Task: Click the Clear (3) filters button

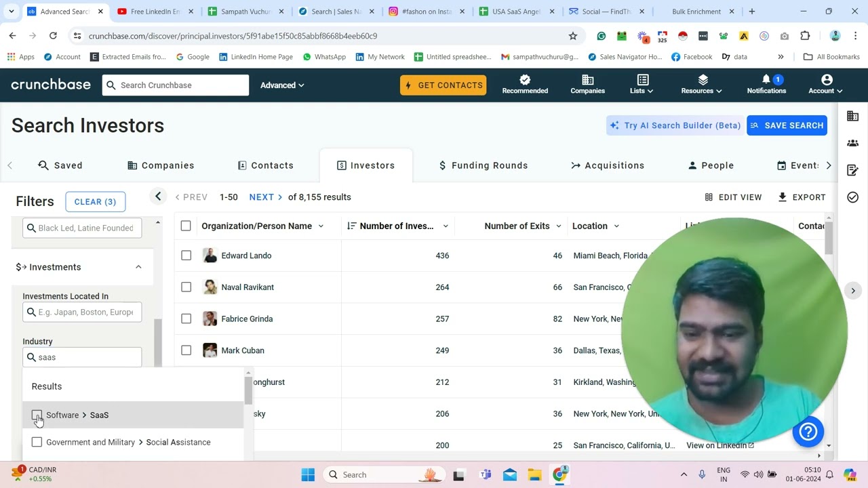Action: click(95, 201)
